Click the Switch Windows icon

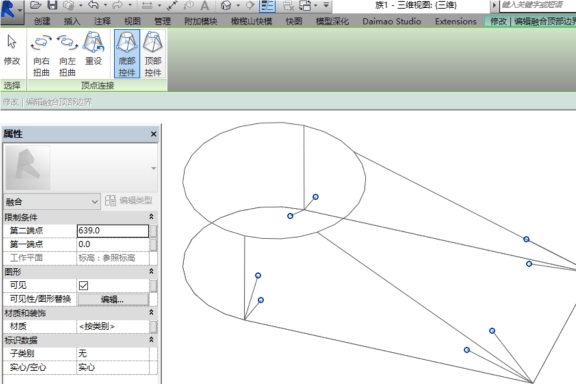pos(305,5)
